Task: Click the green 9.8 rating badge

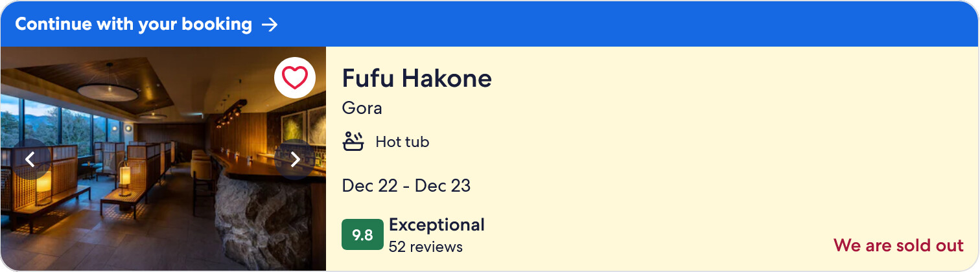Action: (x=362, y=235)
